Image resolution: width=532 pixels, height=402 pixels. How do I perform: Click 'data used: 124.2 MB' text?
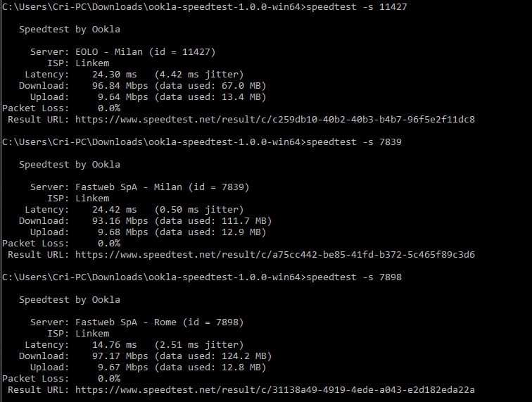[213, 356]
